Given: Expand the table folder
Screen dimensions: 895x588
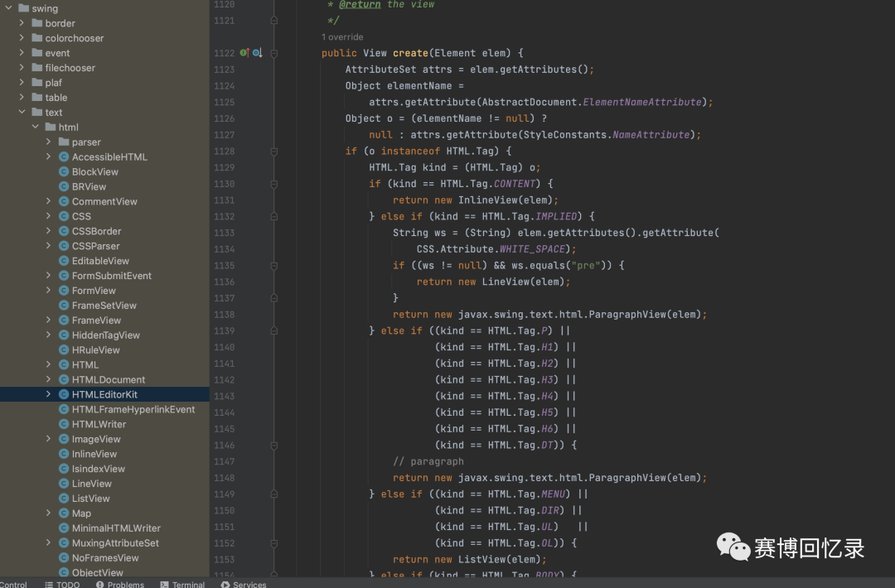Looking at the screenshot, I should tap(22, 97).
